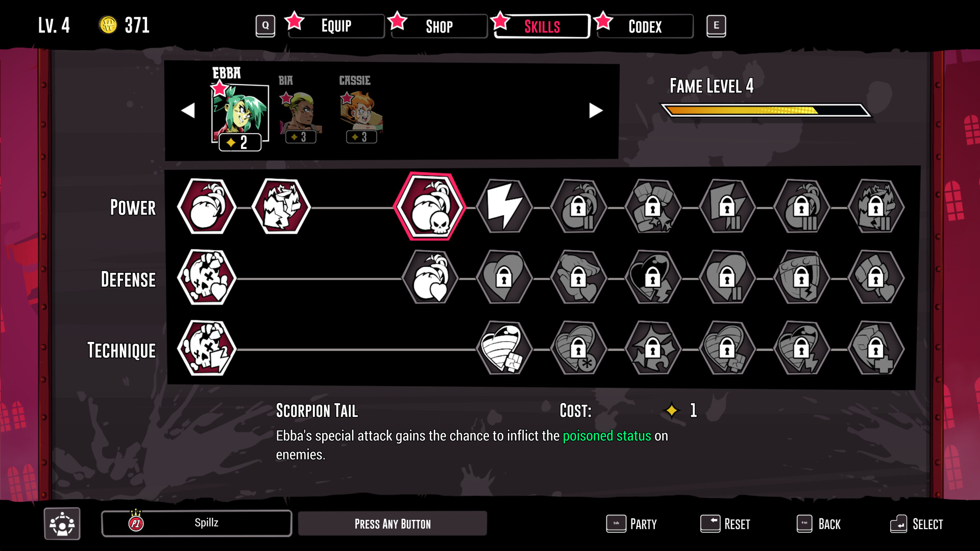Select the last locked Power skill node

(x=876, y=207)
